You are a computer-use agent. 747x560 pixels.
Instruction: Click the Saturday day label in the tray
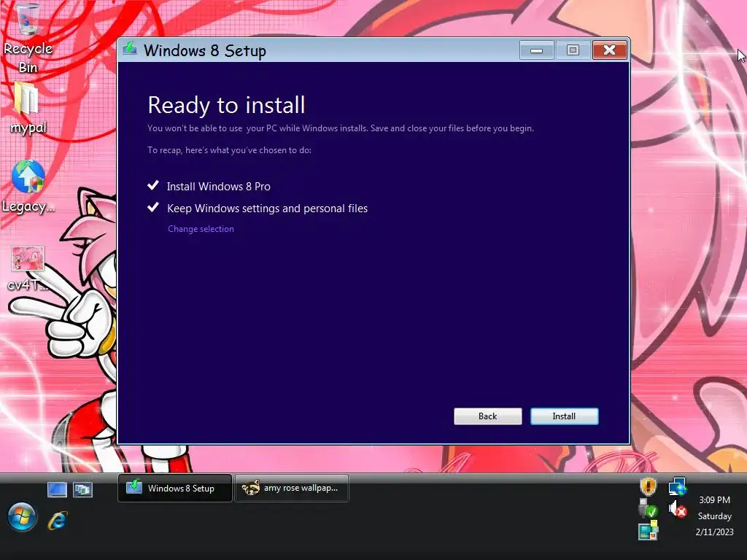[x=714, y=516]
